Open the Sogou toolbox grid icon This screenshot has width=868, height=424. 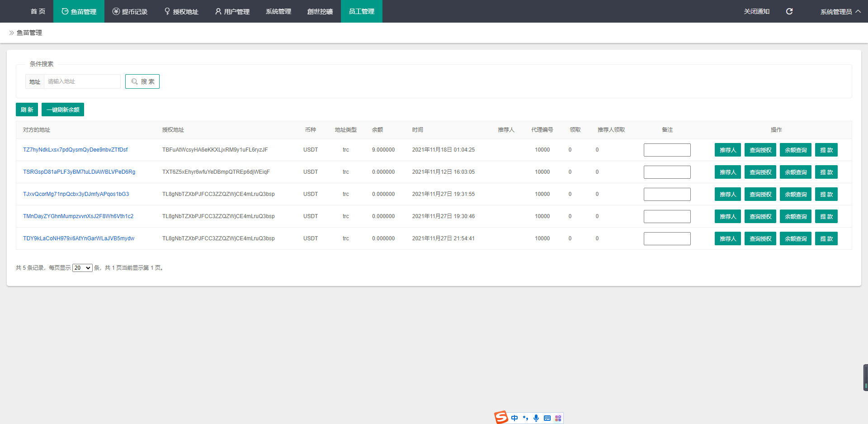coord(558,418)
